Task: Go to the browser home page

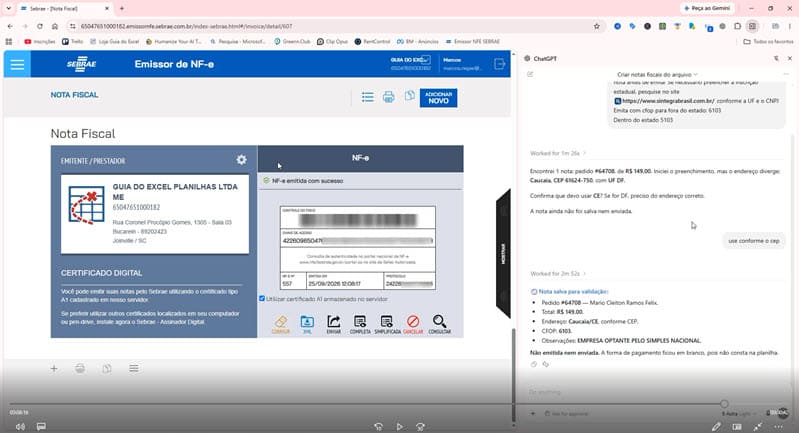Action: (55, 26)
